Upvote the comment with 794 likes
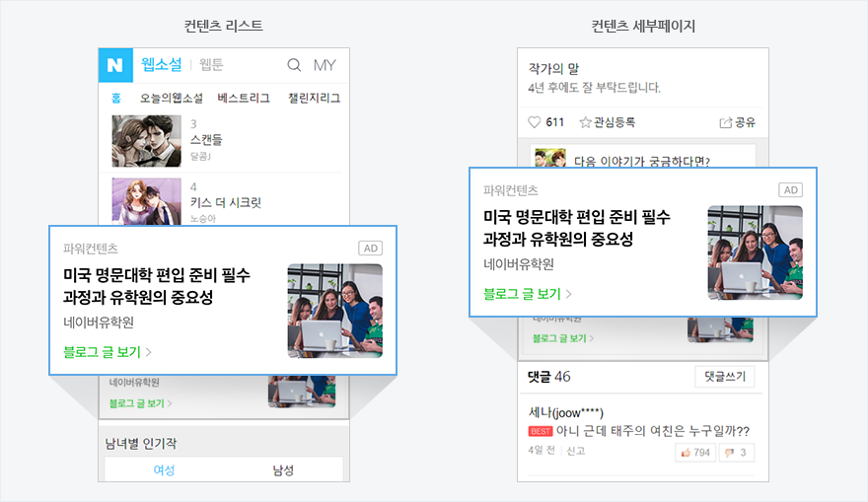 point(695,452)
